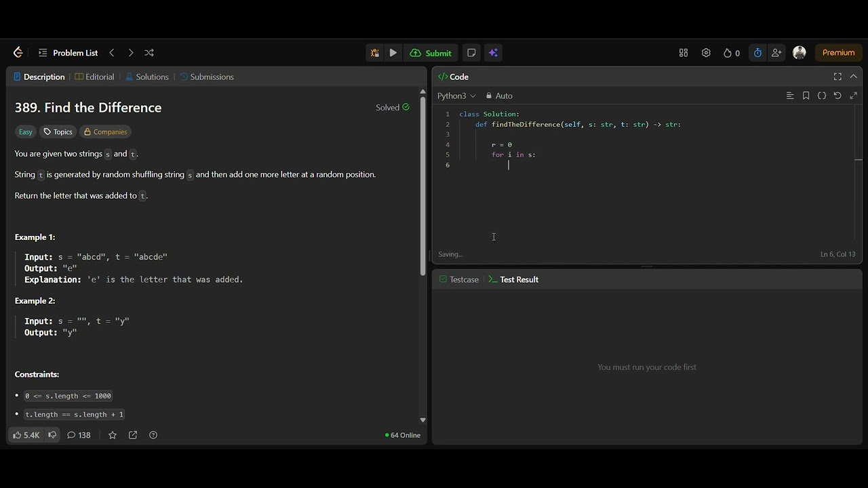Open the profile avatar menu
Viewport: 868px width, 488px height.
pyautogui.click(x=800, y=53)
